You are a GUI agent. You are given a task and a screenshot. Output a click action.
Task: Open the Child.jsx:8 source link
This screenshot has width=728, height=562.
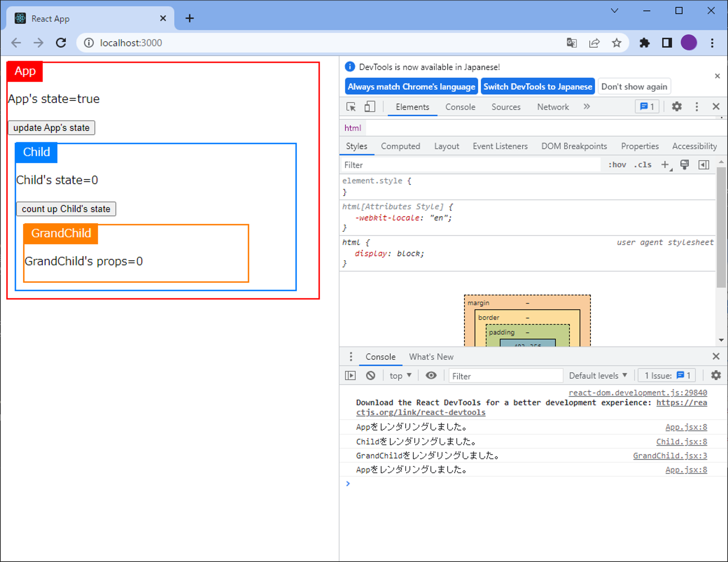coord(681,442)
